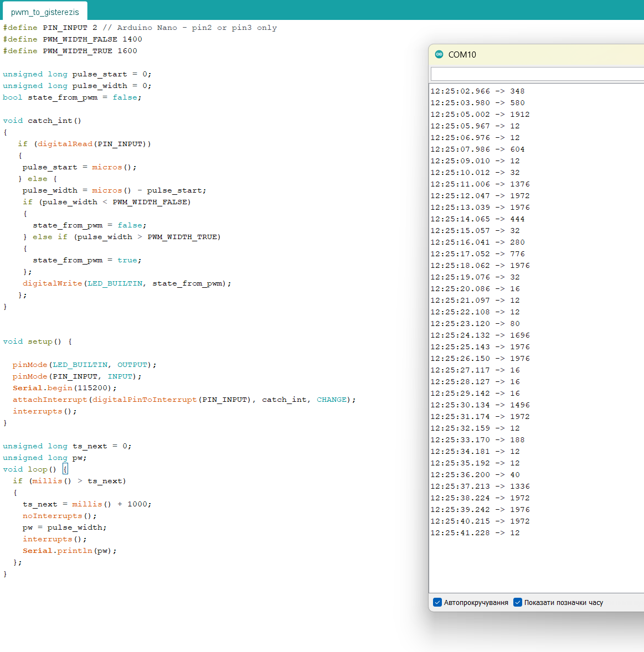Click the pulse_width = micros() - pulse_start line
The height and width of the screenshot is (652, 644).
(115, 191)
